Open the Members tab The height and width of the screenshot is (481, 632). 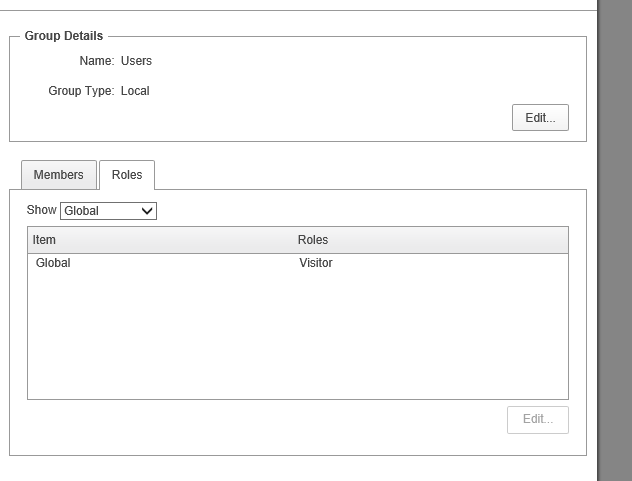pos(59,175)
